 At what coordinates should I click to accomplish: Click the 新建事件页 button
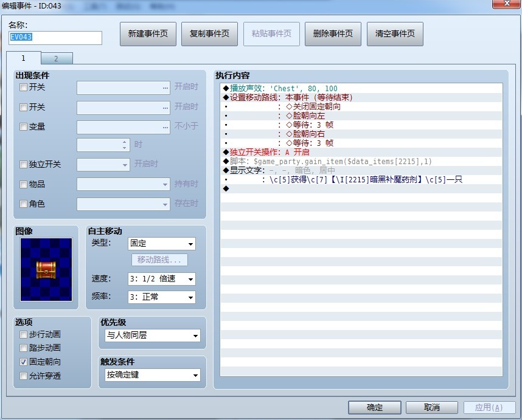[x=147, y=33]
